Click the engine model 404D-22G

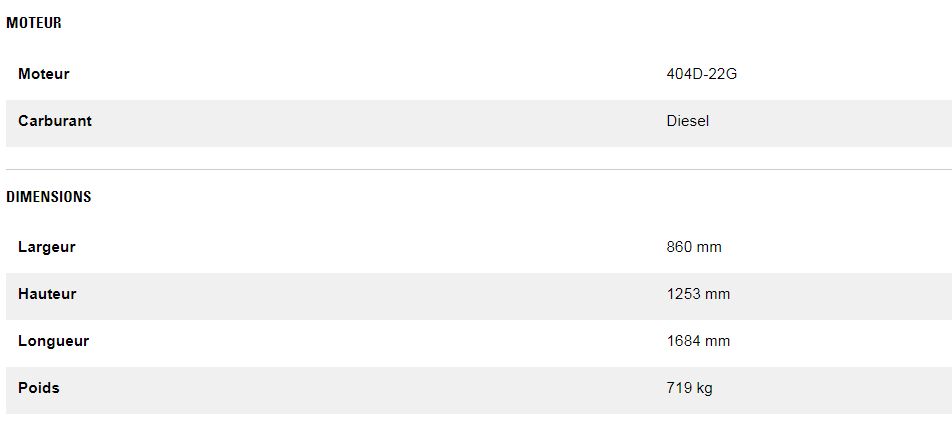(701, 74)
